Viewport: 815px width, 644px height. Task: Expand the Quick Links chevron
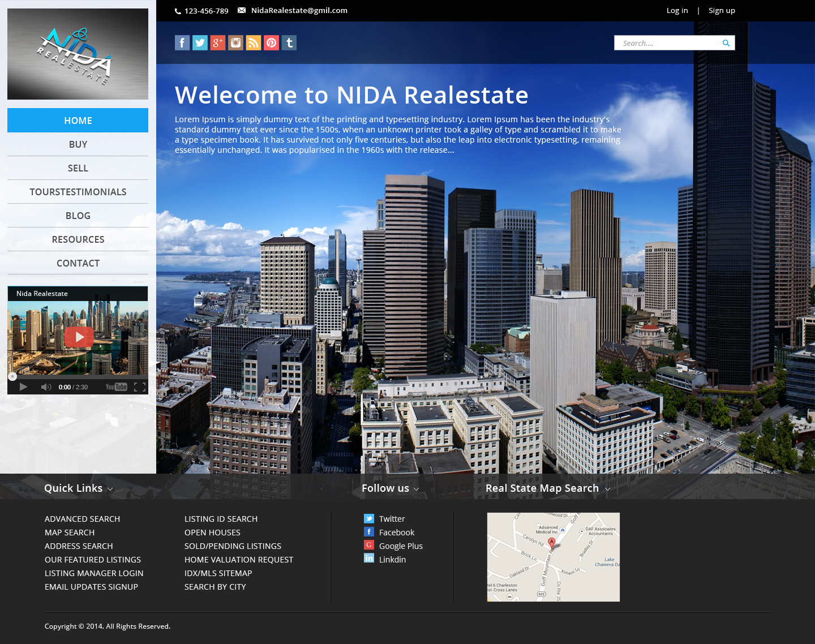110,489
